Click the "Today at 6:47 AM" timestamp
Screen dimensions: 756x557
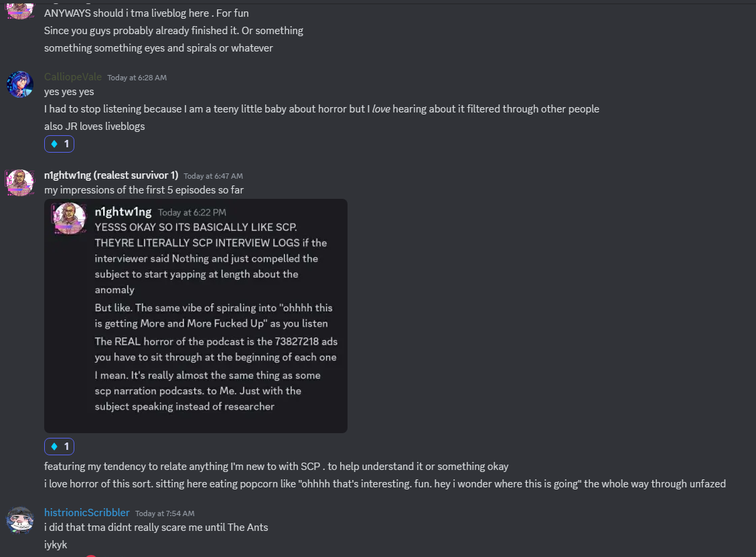(x=213, y=176)
